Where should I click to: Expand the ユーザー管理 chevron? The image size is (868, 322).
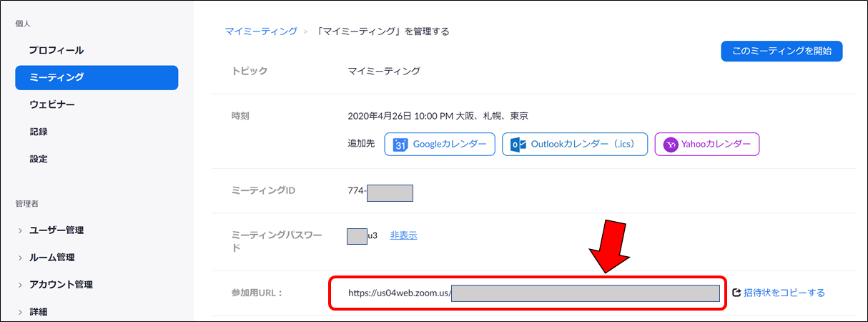click(x=20, y=230)
